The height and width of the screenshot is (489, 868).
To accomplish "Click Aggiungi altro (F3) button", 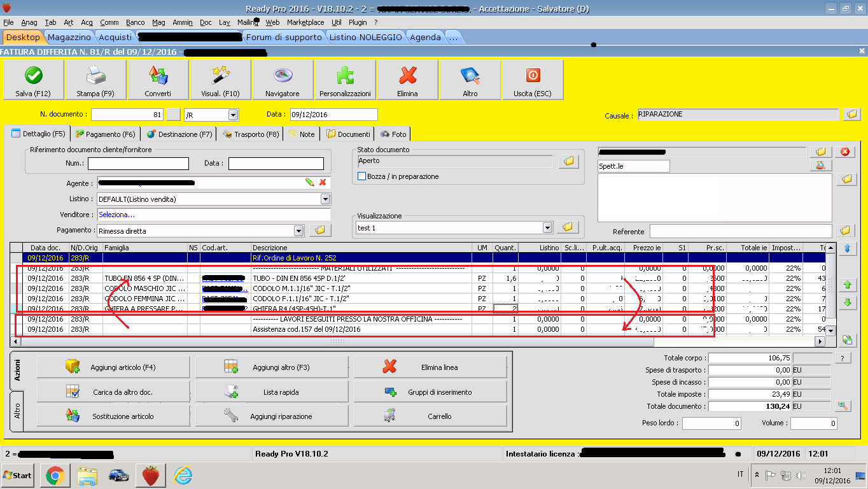I will (x=272, y=367).
